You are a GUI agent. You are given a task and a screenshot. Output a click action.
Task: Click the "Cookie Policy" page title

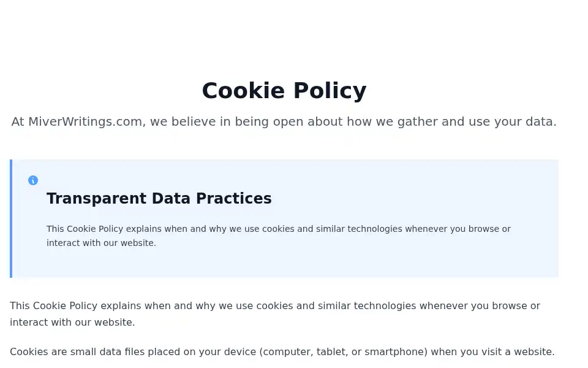pyautogui.click(x=284, y=91)
